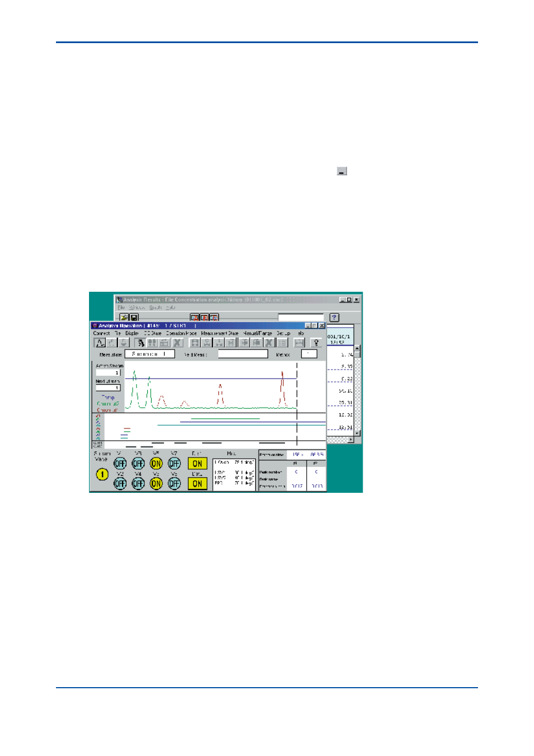Click the light bulb toolbar icon
The width and height of the screenshot is (534, 756).
coord(316,343)
